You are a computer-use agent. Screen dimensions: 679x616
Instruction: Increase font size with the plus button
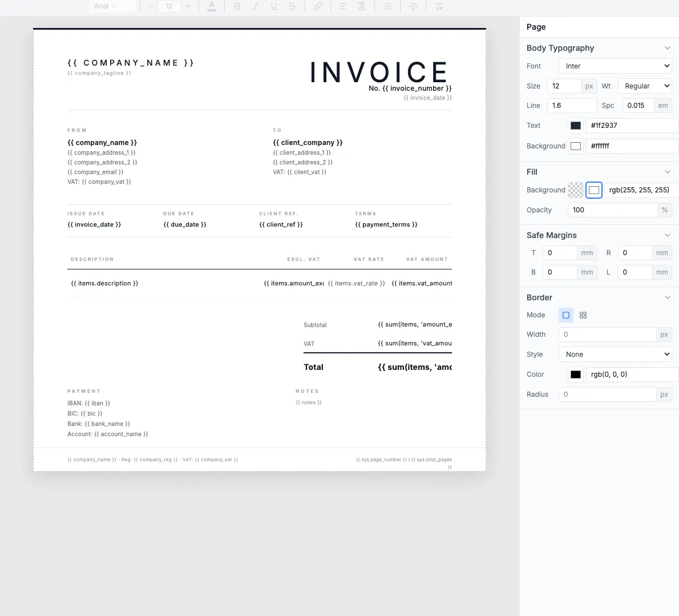click(x=188, y=6)
